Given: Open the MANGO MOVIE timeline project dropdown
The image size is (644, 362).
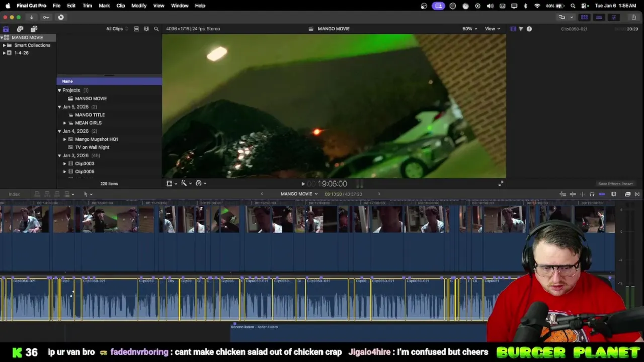Looking at the screenshot, I should tap(299, 194).
